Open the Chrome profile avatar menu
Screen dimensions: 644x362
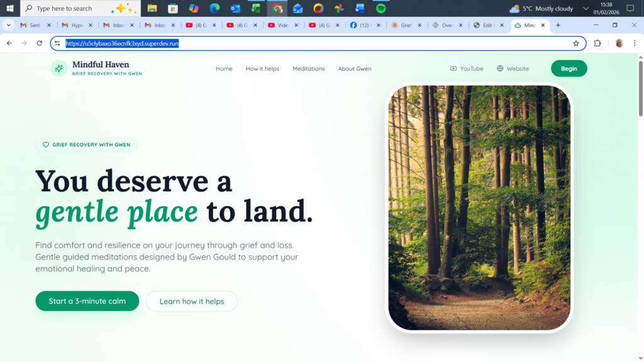(x=619, y=43)
